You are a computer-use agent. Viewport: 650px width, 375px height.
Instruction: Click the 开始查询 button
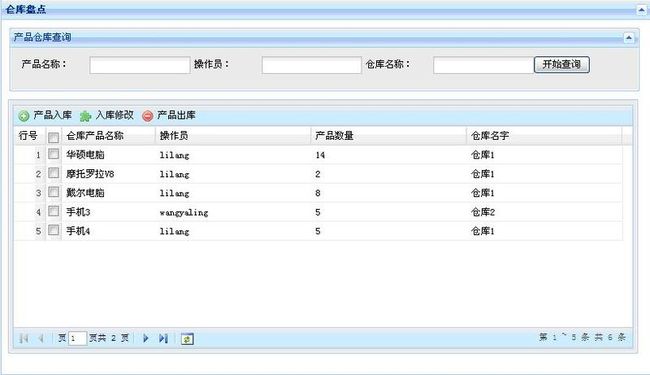point(562,65)
